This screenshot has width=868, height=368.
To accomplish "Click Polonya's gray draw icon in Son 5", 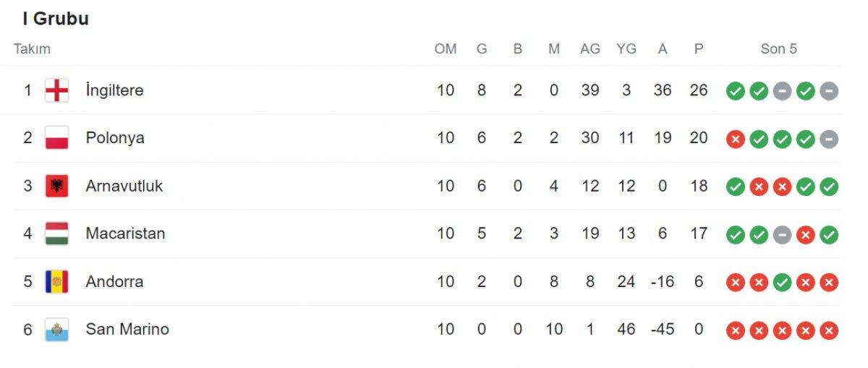I will (x=829, y=139).
